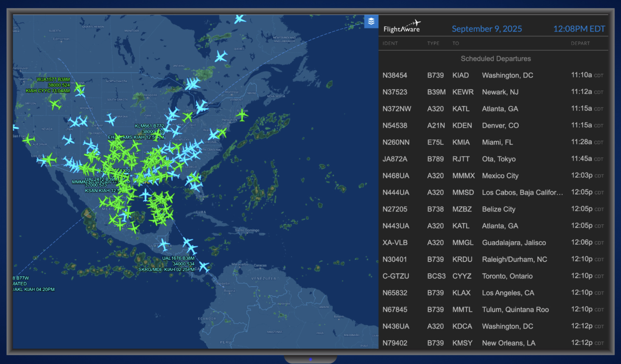
Task: Select departure row C-GTZU to Toronto
Action: coord(493,276)
